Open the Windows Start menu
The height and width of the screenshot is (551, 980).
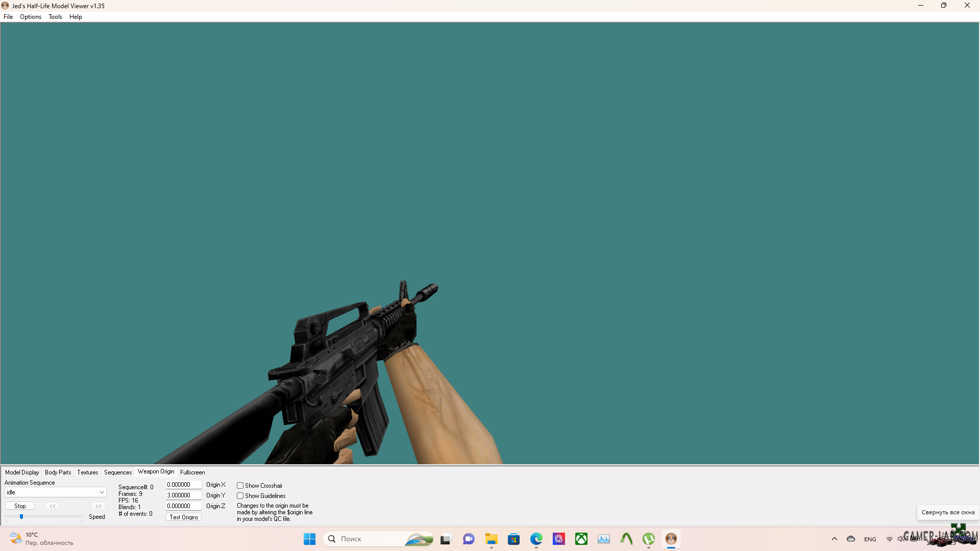coord(309,539)
